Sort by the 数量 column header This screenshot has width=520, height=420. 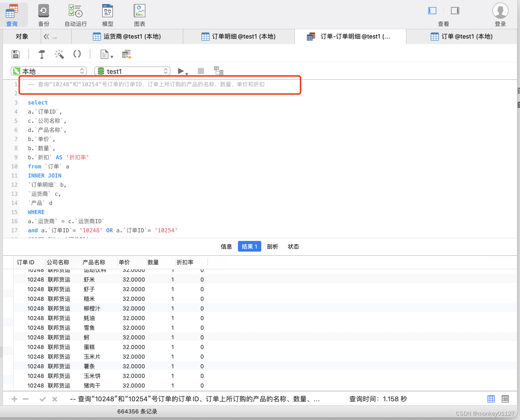pos(161,262)
